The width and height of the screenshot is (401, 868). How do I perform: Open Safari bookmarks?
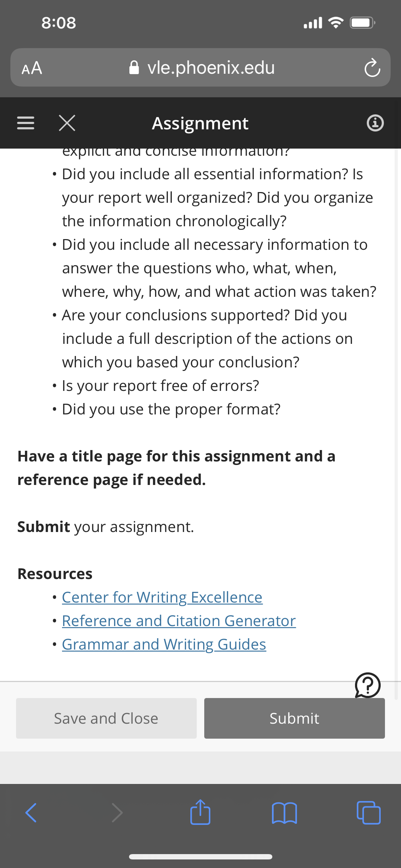[284, 812]
